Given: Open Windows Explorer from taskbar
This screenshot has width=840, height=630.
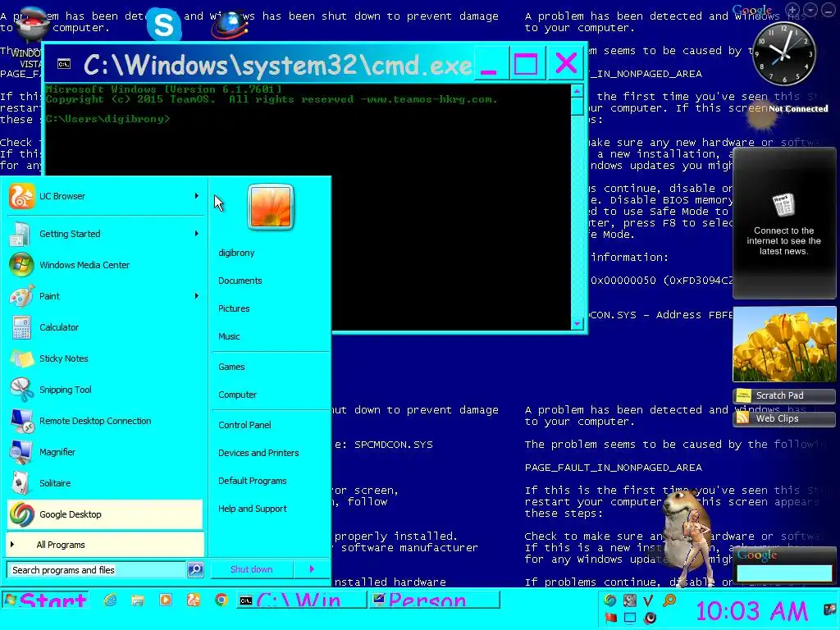Looking at the screenshot, I should 138,600.
